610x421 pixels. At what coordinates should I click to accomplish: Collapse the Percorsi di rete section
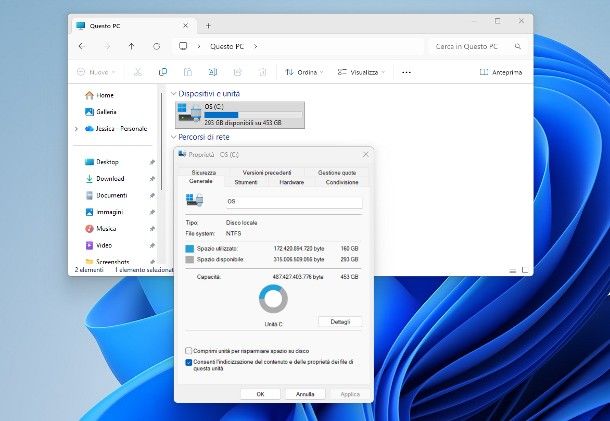(x=174, y=137)
